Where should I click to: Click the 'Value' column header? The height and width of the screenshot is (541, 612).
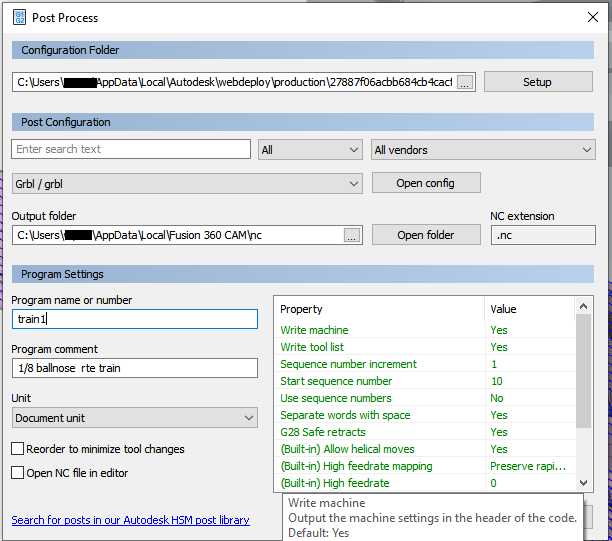coord(530,309)
